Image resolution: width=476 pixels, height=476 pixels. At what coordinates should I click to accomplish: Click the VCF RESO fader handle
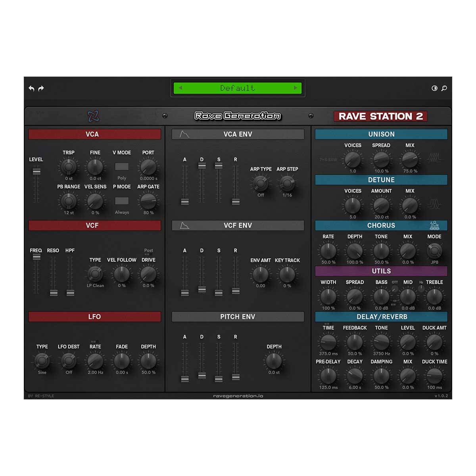pyautogui.click(x=54, y=293)
